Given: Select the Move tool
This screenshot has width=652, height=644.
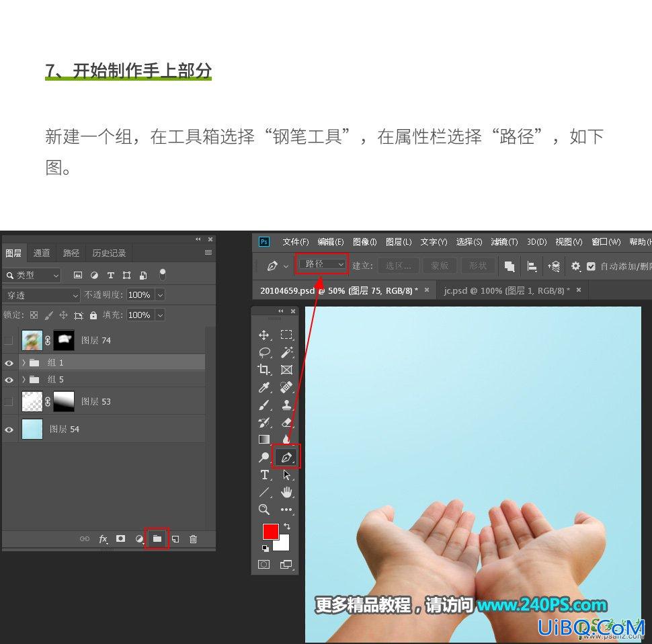Looking at the screenshot, I should 263,335.
